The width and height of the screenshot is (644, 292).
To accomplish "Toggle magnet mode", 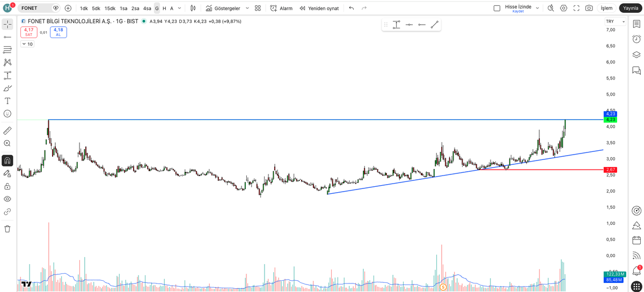I will click(8, 160).
